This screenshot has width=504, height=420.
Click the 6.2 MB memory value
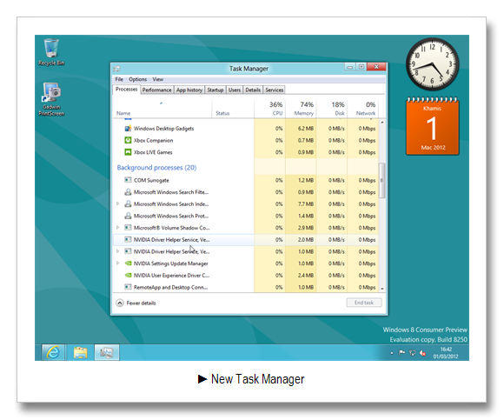(306, 129)
